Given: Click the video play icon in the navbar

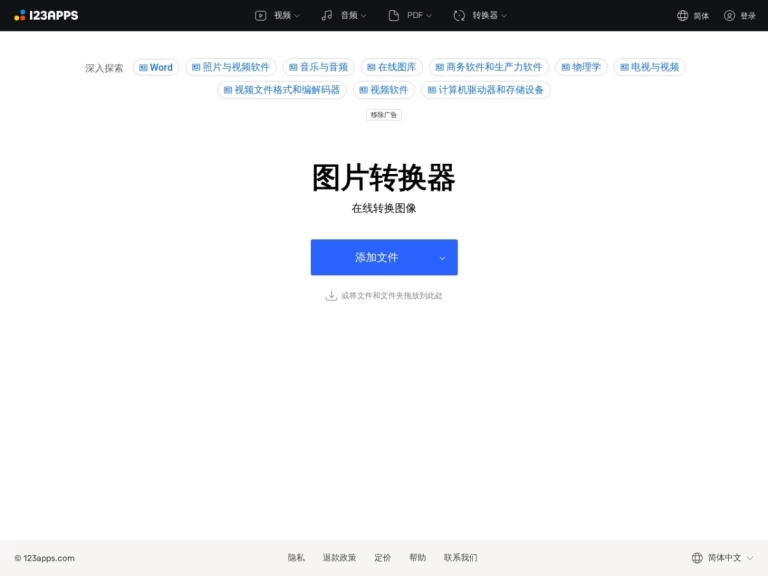Looking at the screenshot, I should [261, 16].
